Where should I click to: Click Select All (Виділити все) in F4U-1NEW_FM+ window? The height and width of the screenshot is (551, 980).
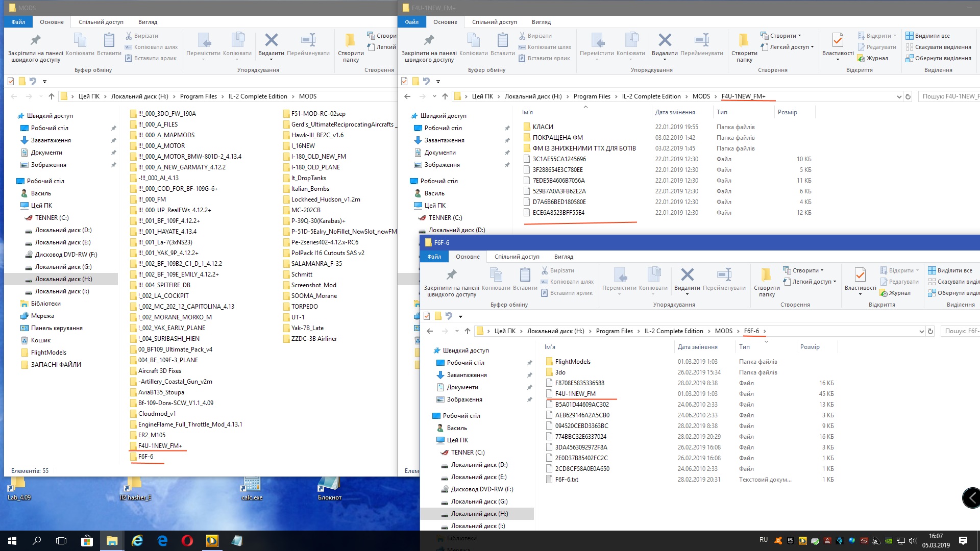point(932,36)
